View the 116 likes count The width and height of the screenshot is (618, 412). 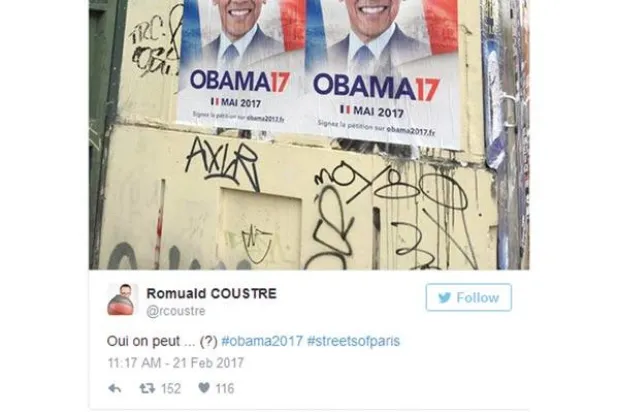click(x=225, y=389)
